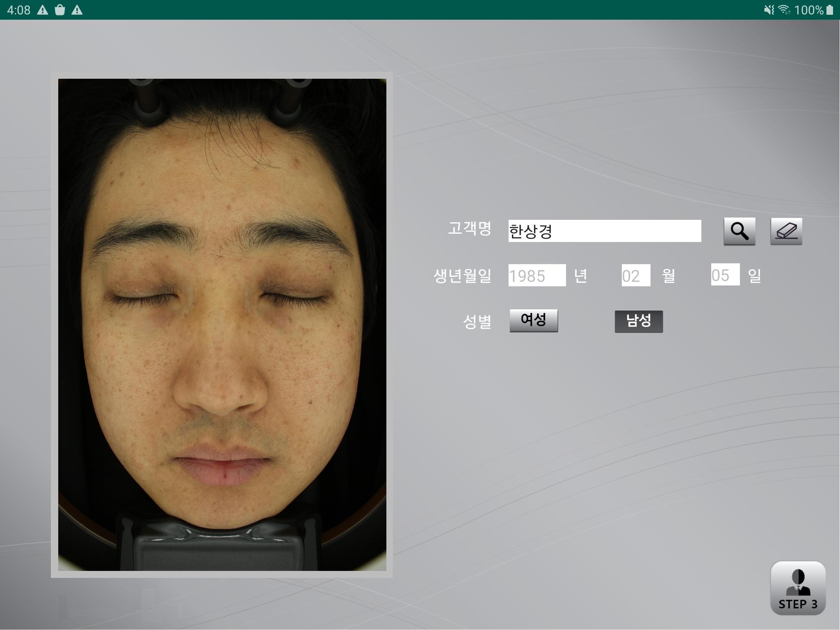Viewport: 840px width, 630px height.
Task: Click the eraser clear fields icon
Action: tap(786, 231)
